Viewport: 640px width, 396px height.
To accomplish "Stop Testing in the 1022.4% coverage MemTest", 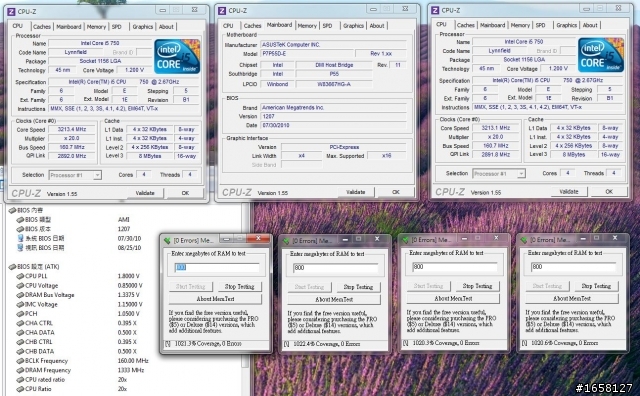I will click(358, 287).
